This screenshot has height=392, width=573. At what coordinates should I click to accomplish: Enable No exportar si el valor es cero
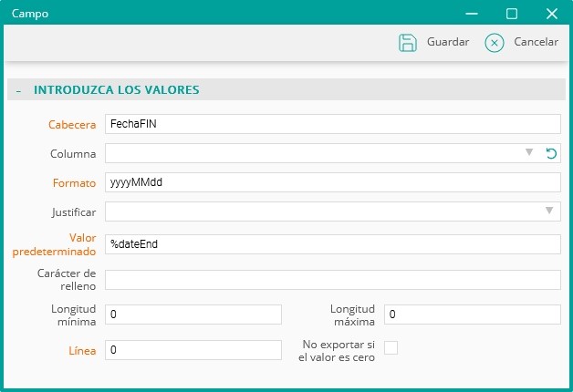coord(391,347)
